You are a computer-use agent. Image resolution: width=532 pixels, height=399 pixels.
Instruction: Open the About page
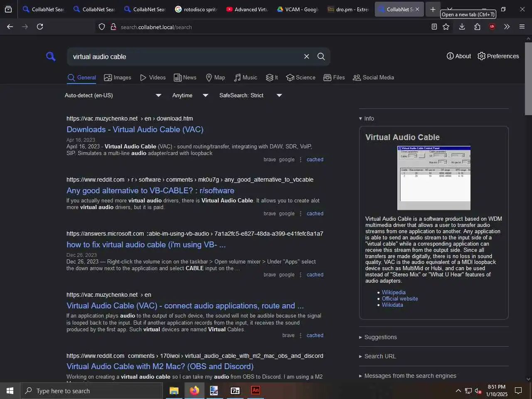click(x=459, y=56)
